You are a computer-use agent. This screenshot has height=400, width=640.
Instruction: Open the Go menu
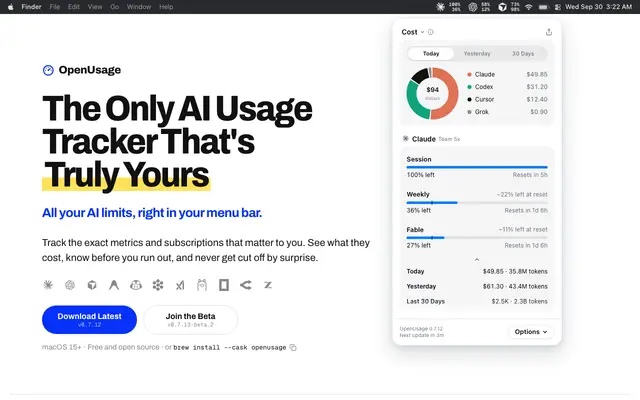click(x=115, y=7)
